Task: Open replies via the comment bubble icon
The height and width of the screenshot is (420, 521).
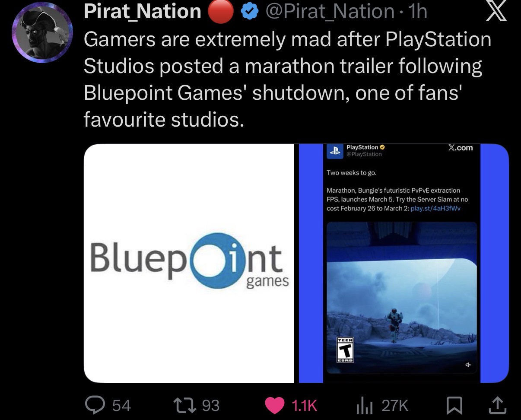Action: tap(94, 405)
